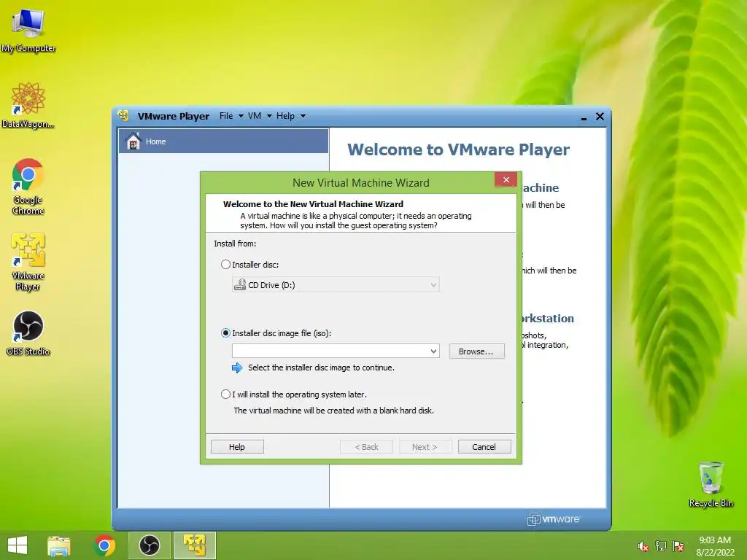
Task: Open File Explorer from taskbar
Action: coord(59,545)
